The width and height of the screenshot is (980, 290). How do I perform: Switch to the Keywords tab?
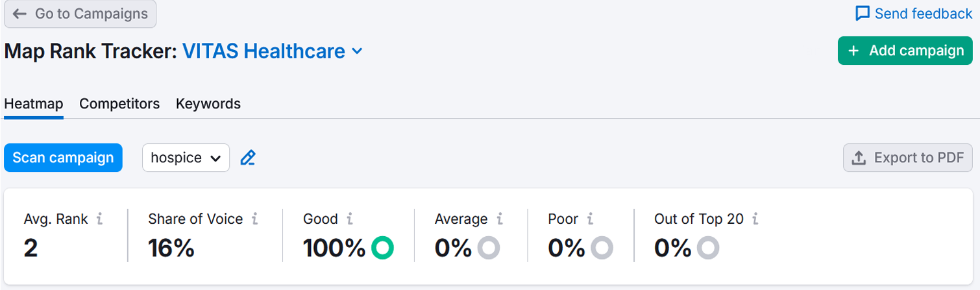click(x=208, y=104)
